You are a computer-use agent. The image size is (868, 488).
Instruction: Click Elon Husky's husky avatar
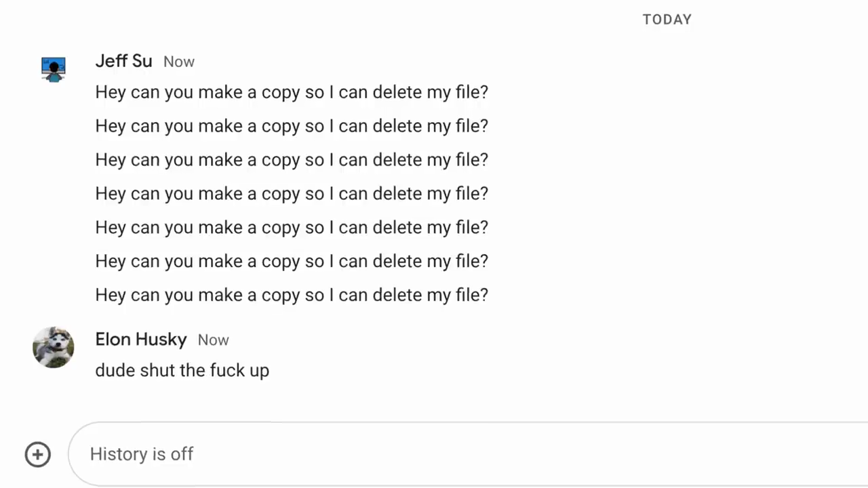[x=54, y=348]
